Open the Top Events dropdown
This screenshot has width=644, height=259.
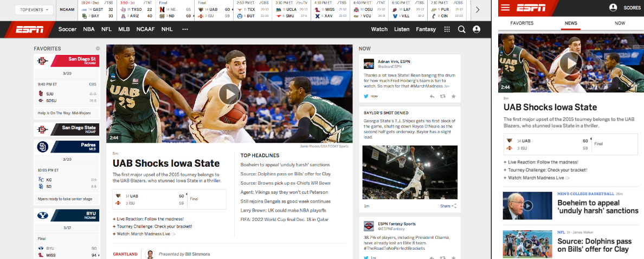33,10
